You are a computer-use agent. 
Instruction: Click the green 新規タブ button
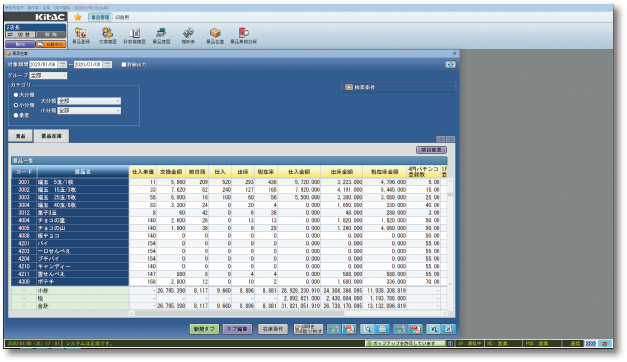pyautogui.click(x=204, y=329)
